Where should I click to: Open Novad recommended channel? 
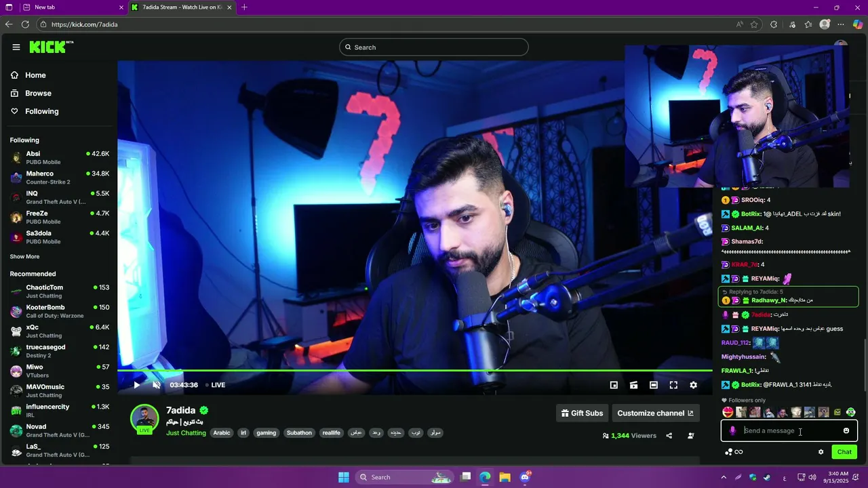60,430
